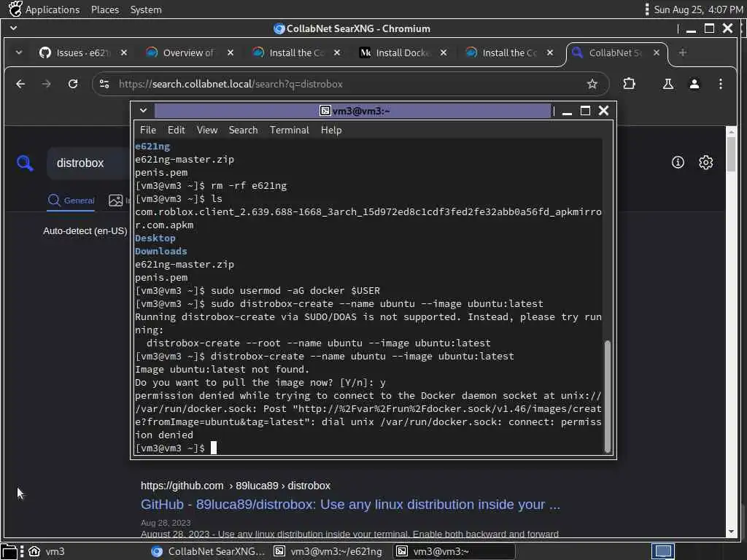Image resolution: width=747 pixels, height=560 pixels.
Task: Open Auto-detect (en-US) language dropdown
Action: tap(85, 231)
